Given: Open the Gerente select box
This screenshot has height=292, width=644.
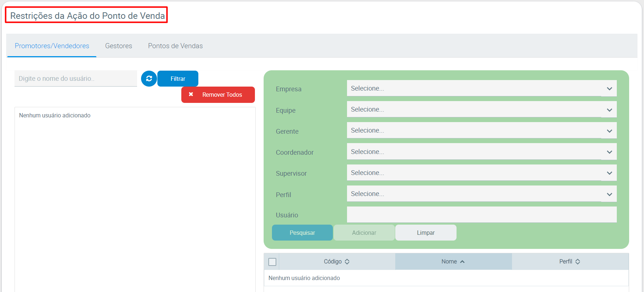Looking at the screenshot, I should [x=482, y=130].
